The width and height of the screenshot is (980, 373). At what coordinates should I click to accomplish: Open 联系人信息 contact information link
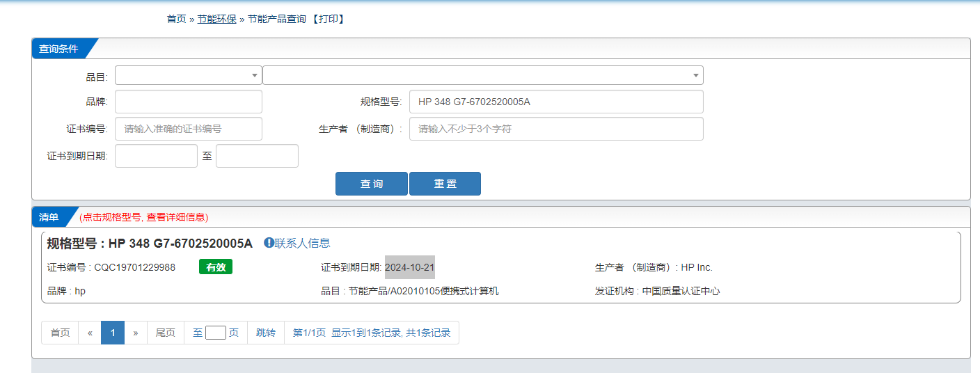[x=302, y=243]
